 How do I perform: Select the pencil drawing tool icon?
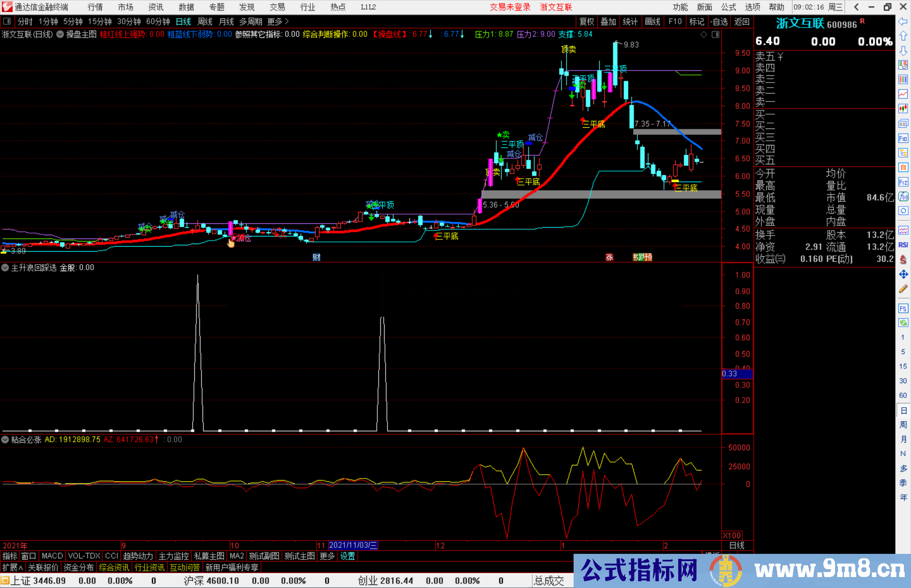click(x=903, y=289)
